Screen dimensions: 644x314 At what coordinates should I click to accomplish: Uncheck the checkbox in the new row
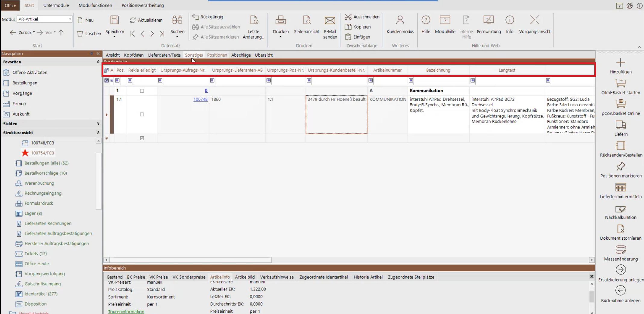pyautogui.click(x=142, y=138)
